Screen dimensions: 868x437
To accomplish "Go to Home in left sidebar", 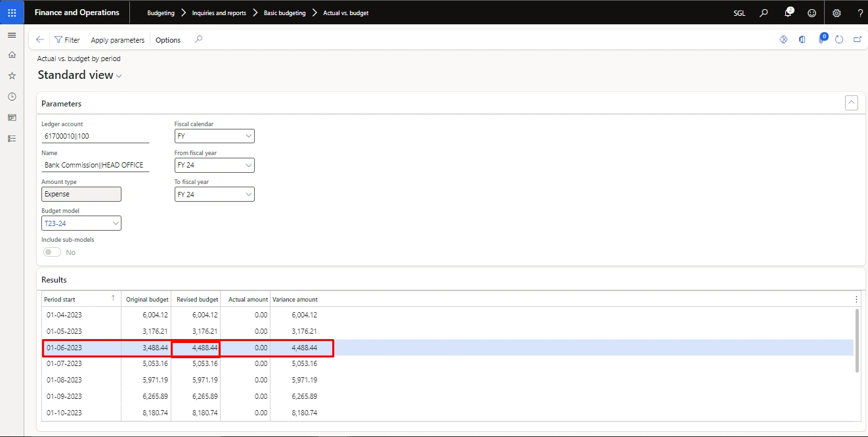I will tap(12, 55).
